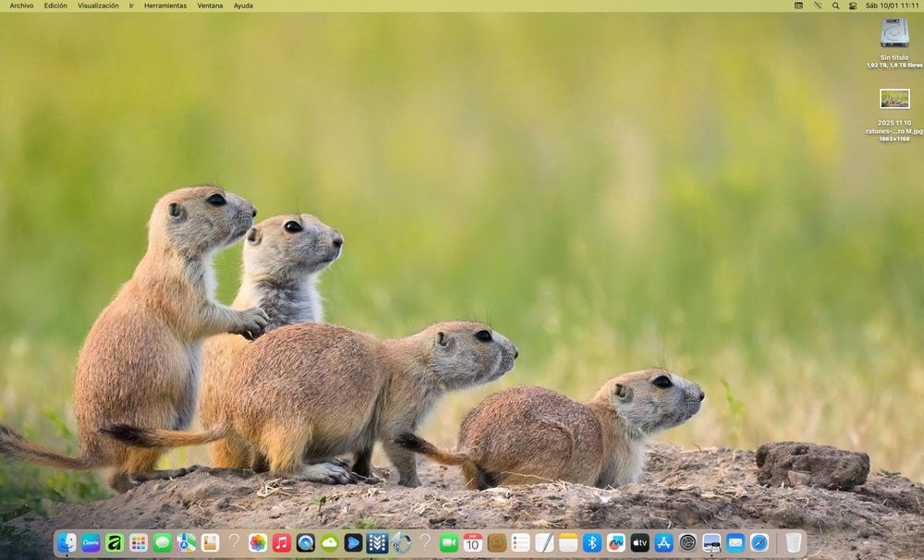Launch the Apple TV app
This screenshot has height=560, width=924.
click(x=639, y=542)
